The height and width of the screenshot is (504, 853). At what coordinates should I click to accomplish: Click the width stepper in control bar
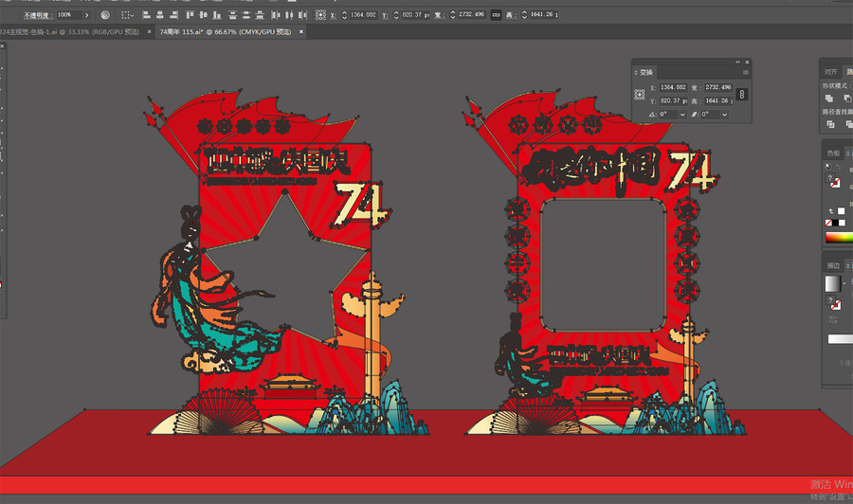click(453, 15)
